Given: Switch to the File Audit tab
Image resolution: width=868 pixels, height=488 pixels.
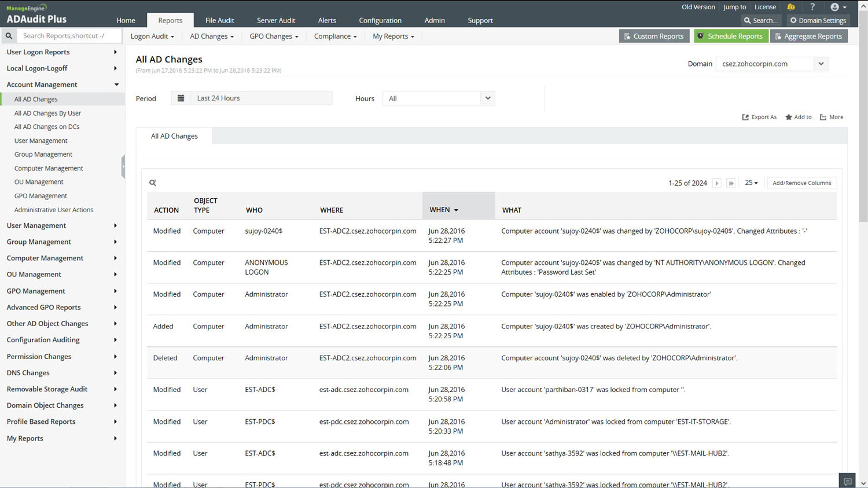Looking at the screenshot, I should click(x=219, y=20).
